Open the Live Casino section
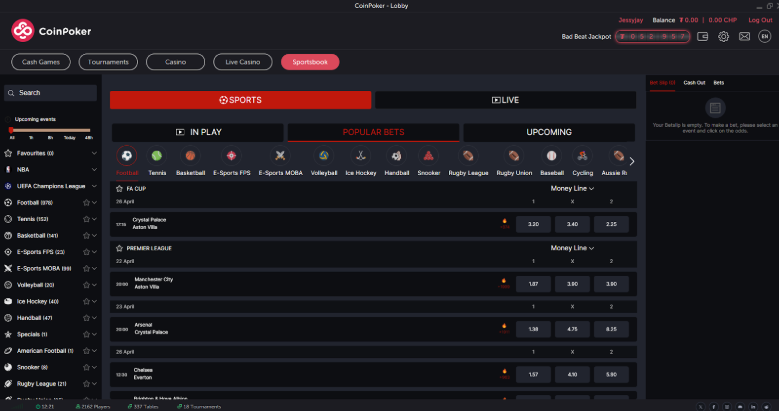This screenshot has width=780, height=411. point(243,62)
